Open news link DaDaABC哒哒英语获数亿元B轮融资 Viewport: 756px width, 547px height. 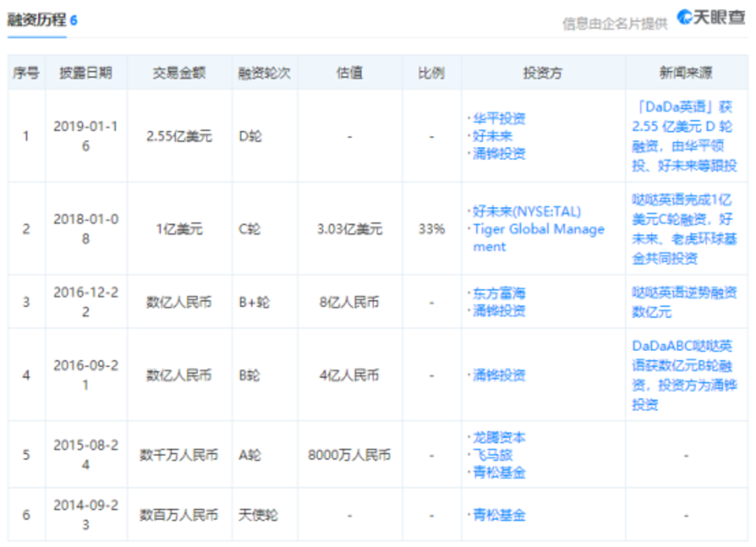click(684, 375)
